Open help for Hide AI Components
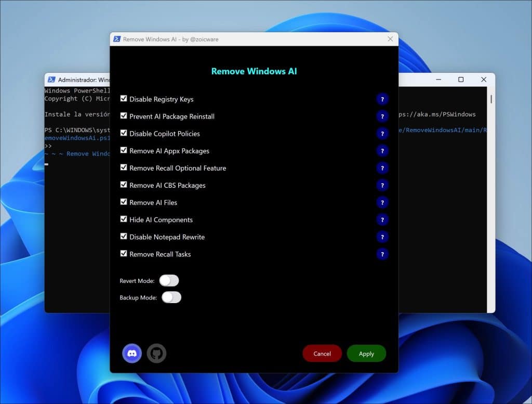The width and height of the screenshot is (532, 404). tap(382, 219)
